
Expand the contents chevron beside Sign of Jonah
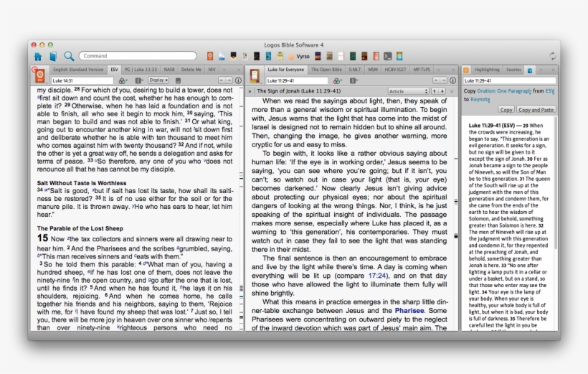[x=250, y=91]
